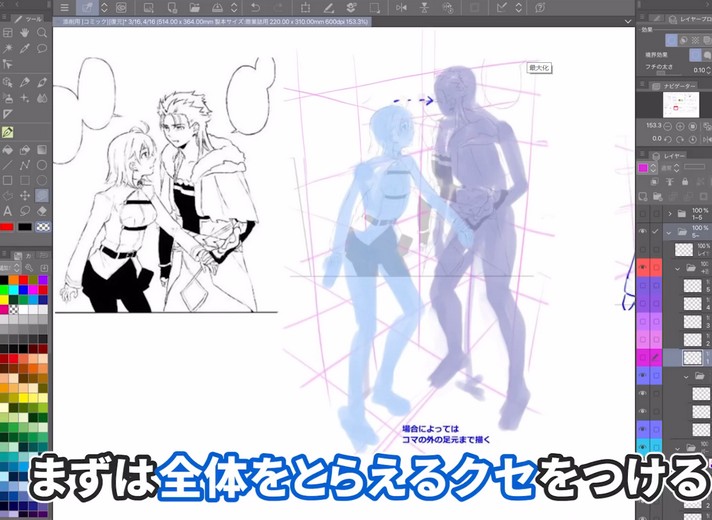Click the fill/eraser command bar icon
The width and height of the screenshot is (712, 520).
coord(329,8)
